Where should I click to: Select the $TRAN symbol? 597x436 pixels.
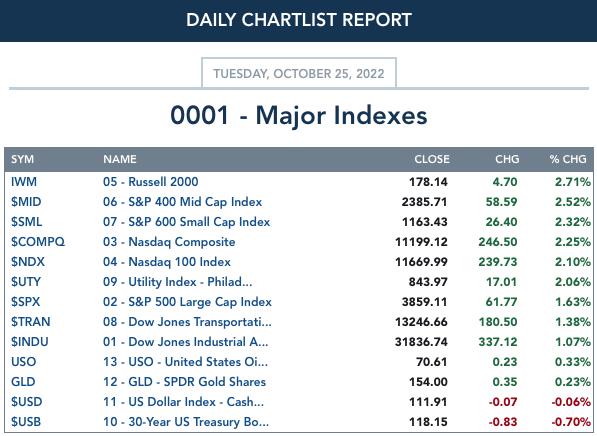30,322
